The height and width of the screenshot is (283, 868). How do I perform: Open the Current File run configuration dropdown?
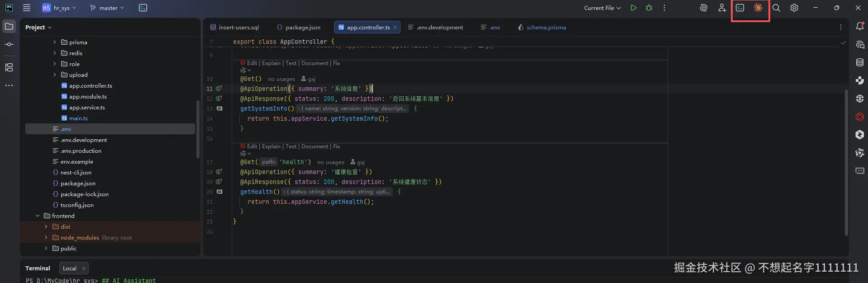(x=602, y=8)
